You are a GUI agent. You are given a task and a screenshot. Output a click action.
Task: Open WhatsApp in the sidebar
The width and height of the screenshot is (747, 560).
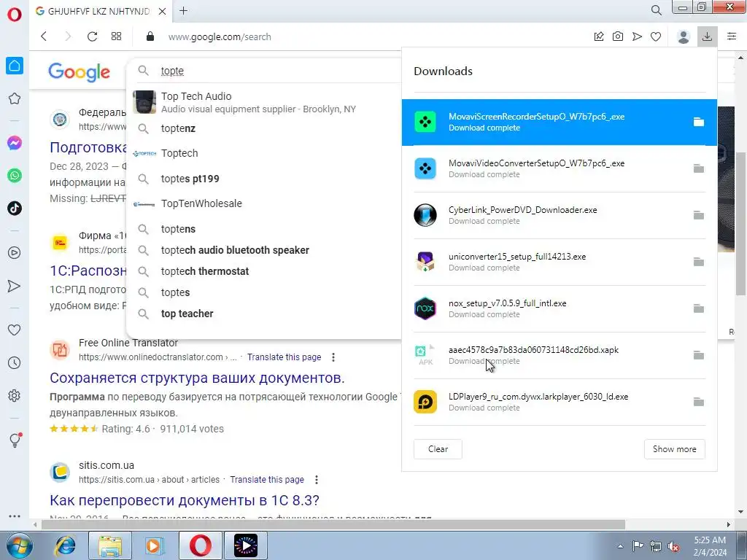click(x=15, y=176)
